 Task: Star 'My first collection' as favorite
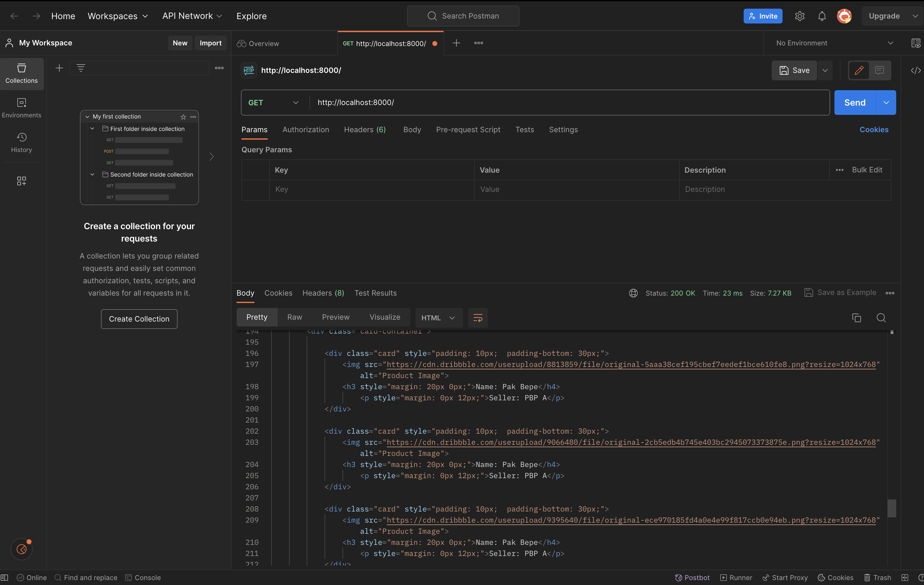(x=183, y=117)
